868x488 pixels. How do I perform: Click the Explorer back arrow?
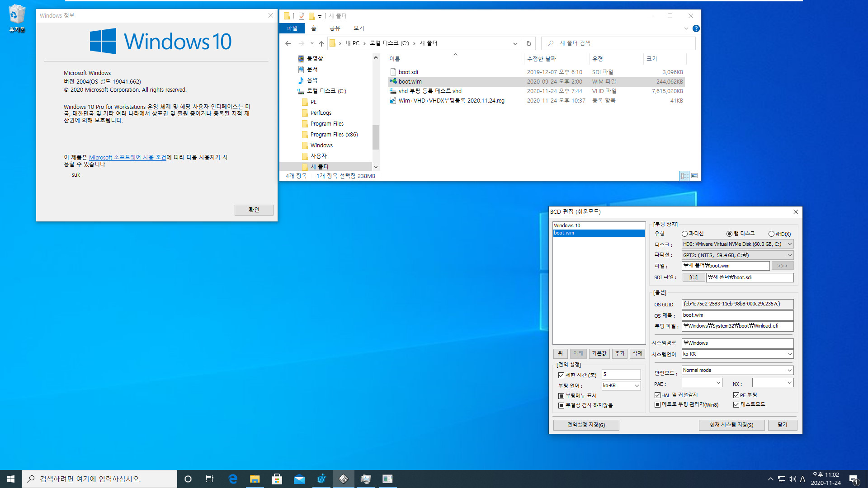[x=288, y=43]
